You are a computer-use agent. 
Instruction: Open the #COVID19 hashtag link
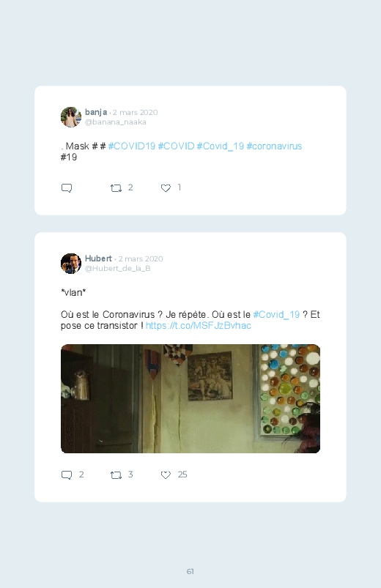point(132,146)
